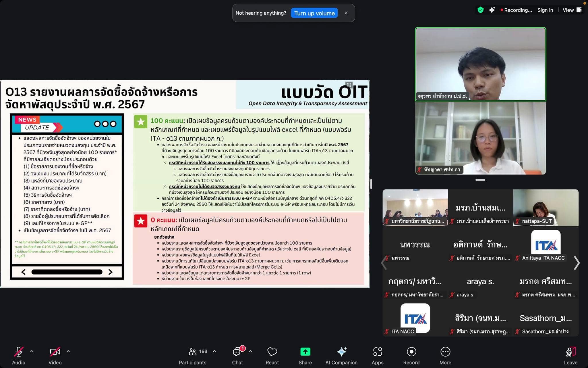The height and width of the screenshot is (368, 588).
Task: Click Turn up volume button
Action: tap(314, 13)
